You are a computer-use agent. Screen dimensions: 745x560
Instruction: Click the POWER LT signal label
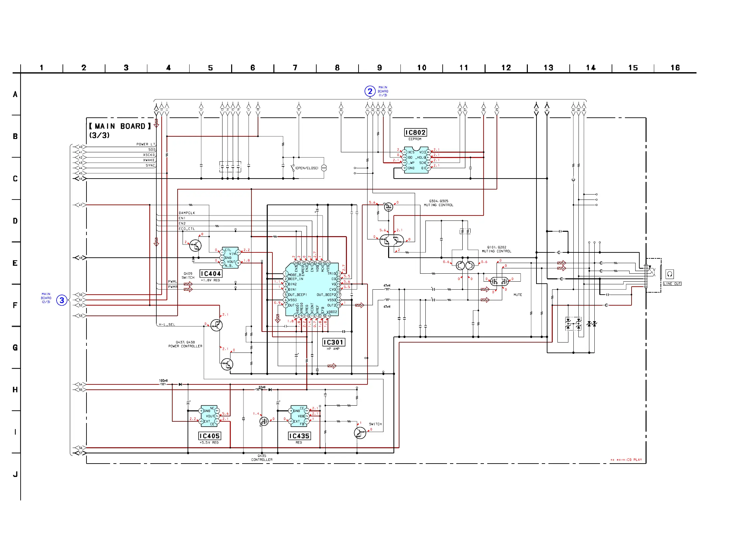coord(145,144)
